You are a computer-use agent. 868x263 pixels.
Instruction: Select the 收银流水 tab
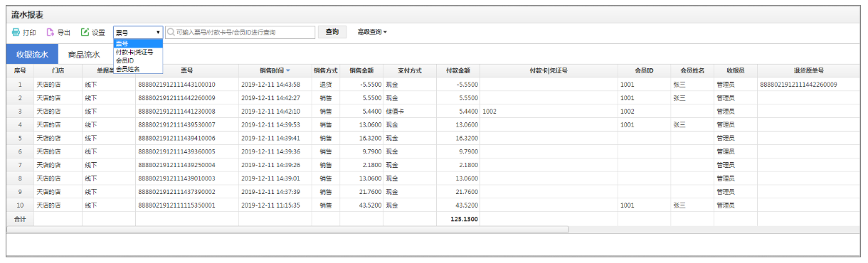[32, 54]
